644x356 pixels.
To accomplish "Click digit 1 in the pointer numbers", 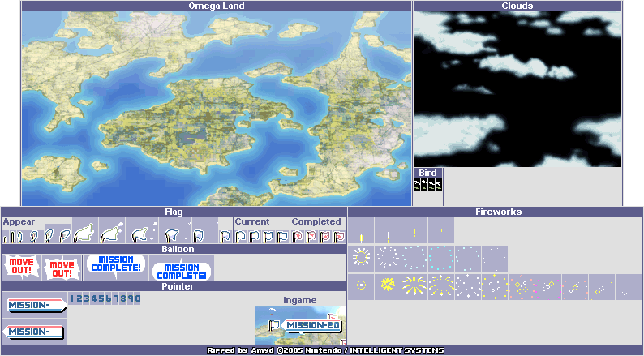I will [x=72, y=298].
